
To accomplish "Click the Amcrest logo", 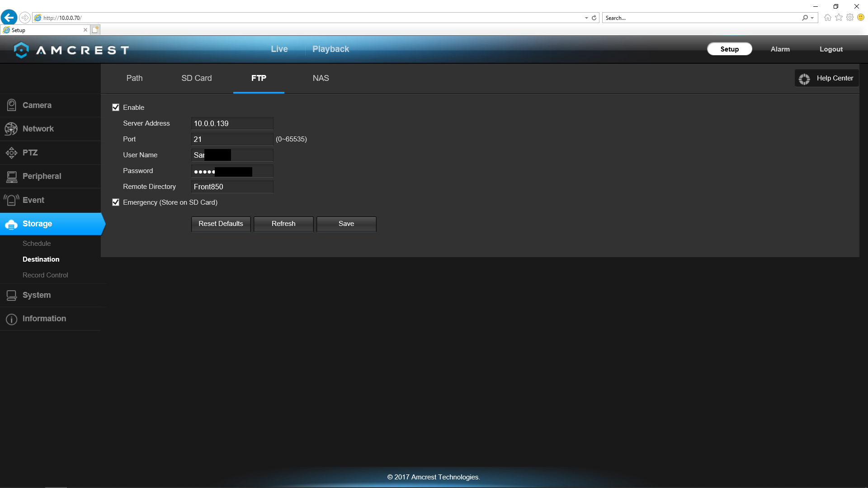I will (71, 50).
